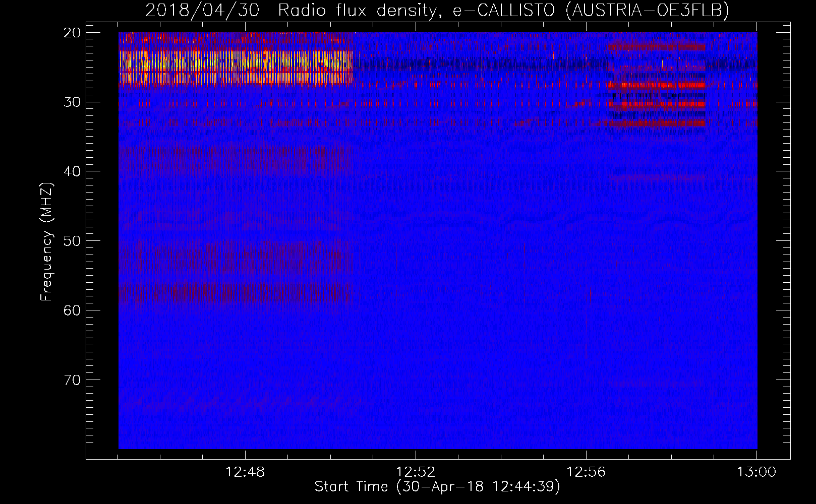Click the 20 frequency tick label
Screen dimensions: 816x504
[73, 33]
